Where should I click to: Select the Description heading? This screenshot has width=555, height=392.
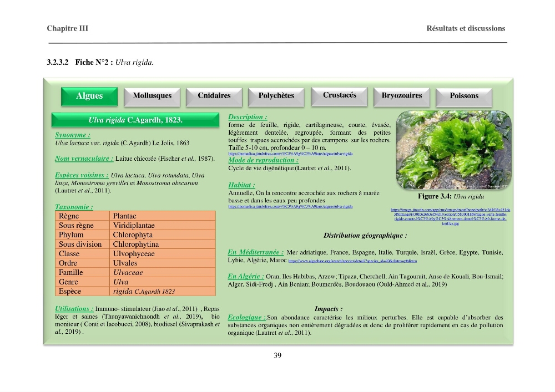(x=248, y=116)
